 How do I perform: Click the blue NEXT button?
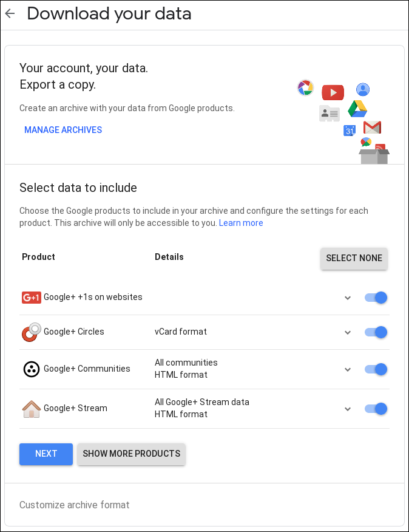click(46, 454)
